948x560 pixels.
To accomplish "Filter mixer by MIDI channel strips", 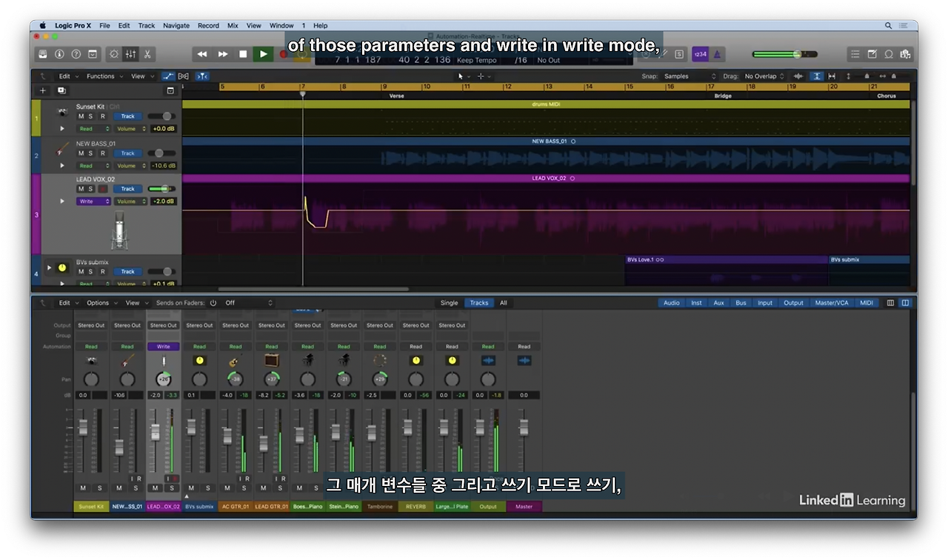I will tap(867, 303).
